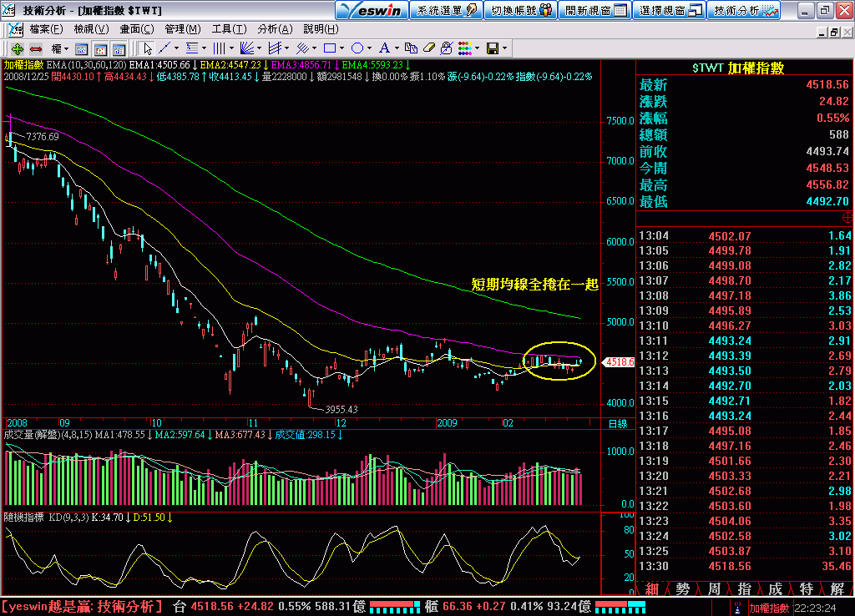855x616 pixels.
Task: Expand the text tool dropdown arrow
Action: point(397,48)
